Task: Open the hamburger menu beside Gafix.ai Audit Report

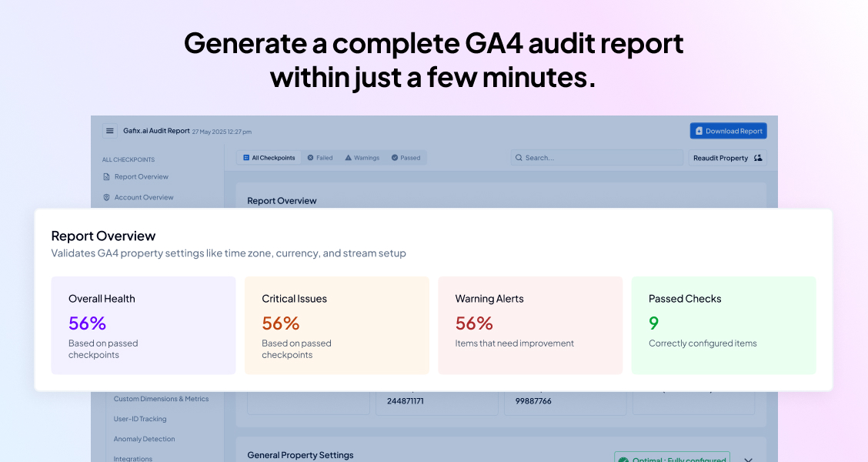Action: [109, 131]
